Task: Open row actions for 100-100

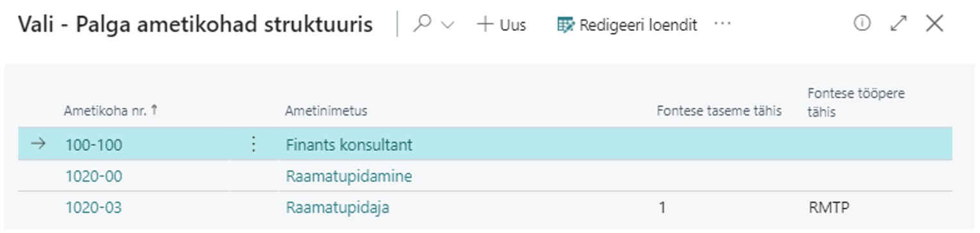Action: [x=254, y=144]
